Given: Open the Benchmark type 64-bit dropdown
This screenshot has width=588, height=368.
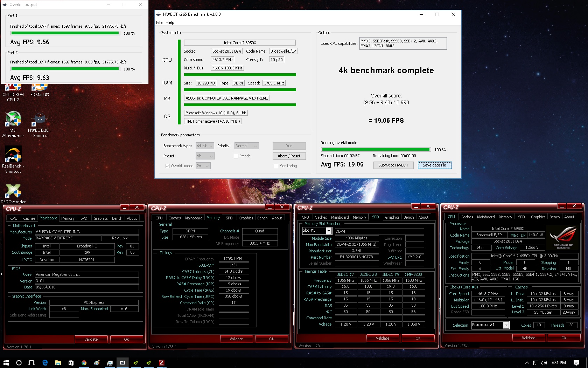Looking at the screenshot, I should tap(205, 146).
